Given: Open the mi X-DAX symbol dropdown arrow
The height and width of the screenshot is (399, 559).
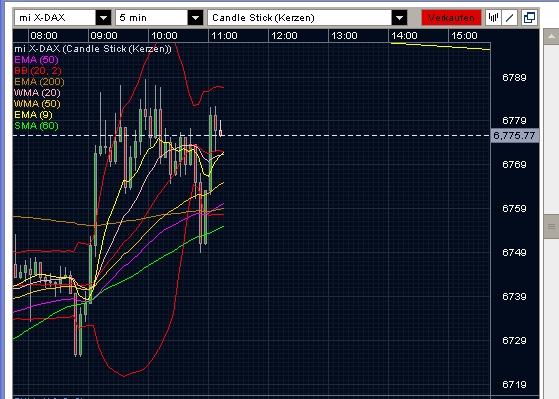Looking at the screenshot, I should click(103, 17).
